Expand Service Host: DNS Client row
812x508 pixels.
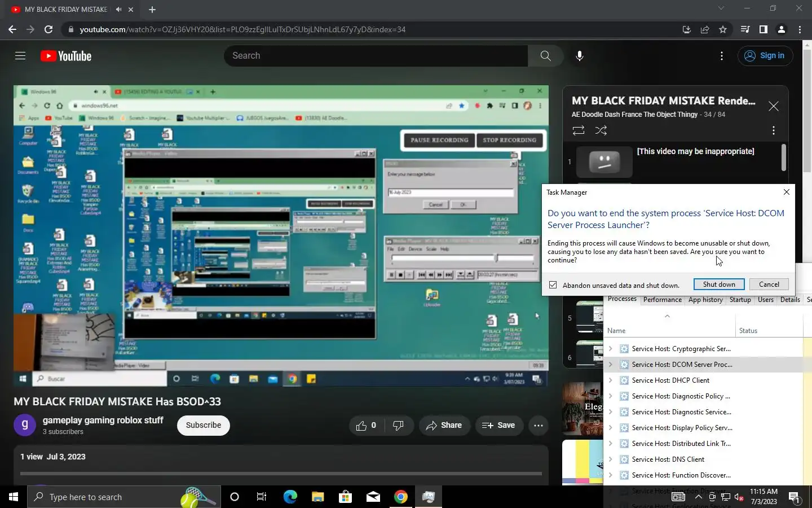tap(610, 459)
